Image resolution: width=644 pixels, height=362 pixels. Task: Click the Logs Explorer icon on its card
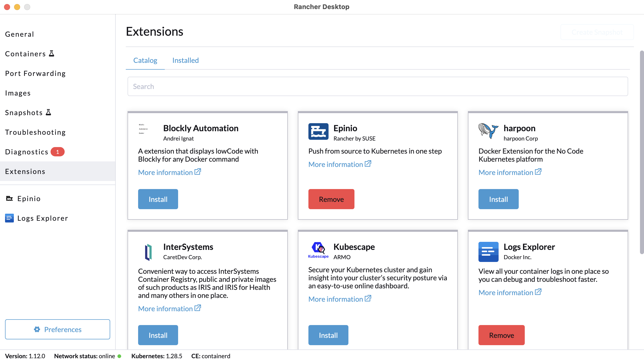[x=488, y=251]
